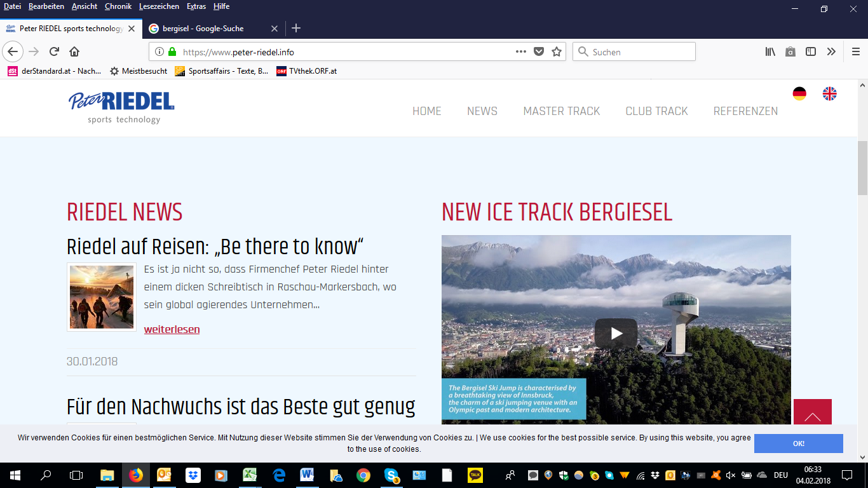
Task: Click the browser forward arrow button
Action: 34,51
